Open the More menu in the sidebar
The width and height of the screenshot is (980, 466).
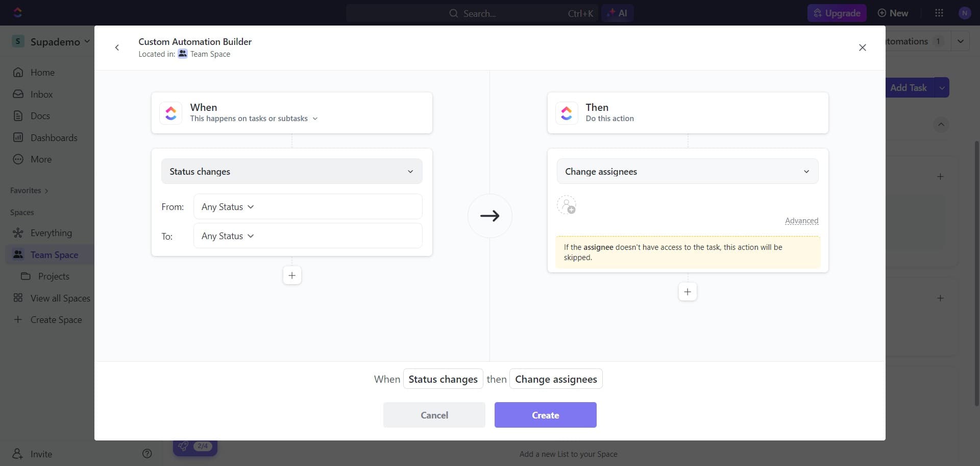point(41,159)
